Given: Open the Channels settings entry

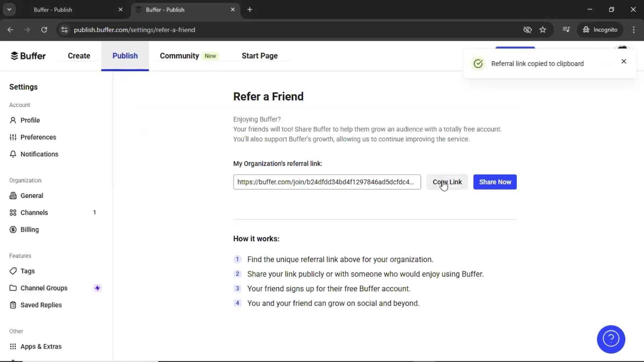Looking at the screenshot, I should 34,213.
